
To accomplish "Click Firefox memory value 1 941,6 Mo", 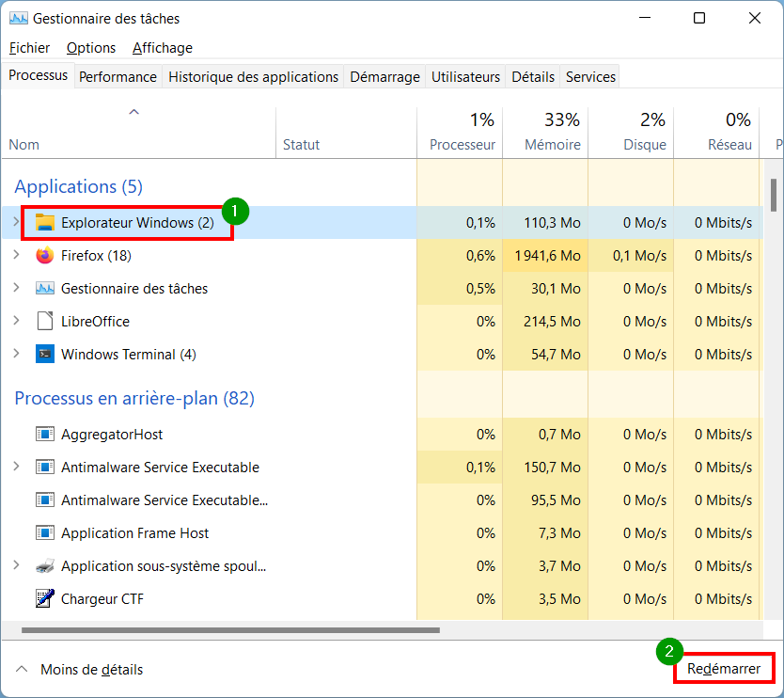I will point(547,256).
